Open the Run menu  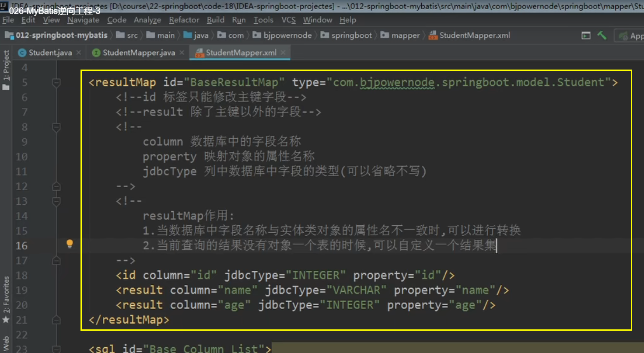239,20
